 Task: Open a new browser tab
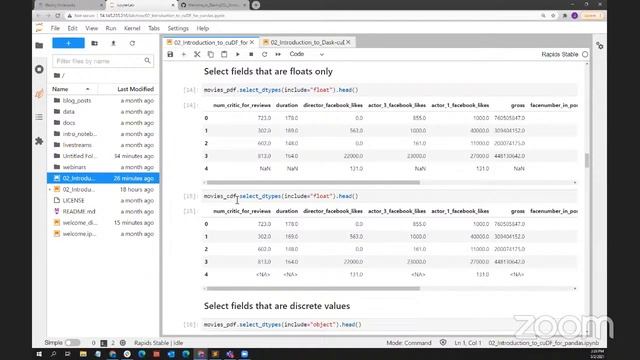pyautogui.click(x=256, y=5)
